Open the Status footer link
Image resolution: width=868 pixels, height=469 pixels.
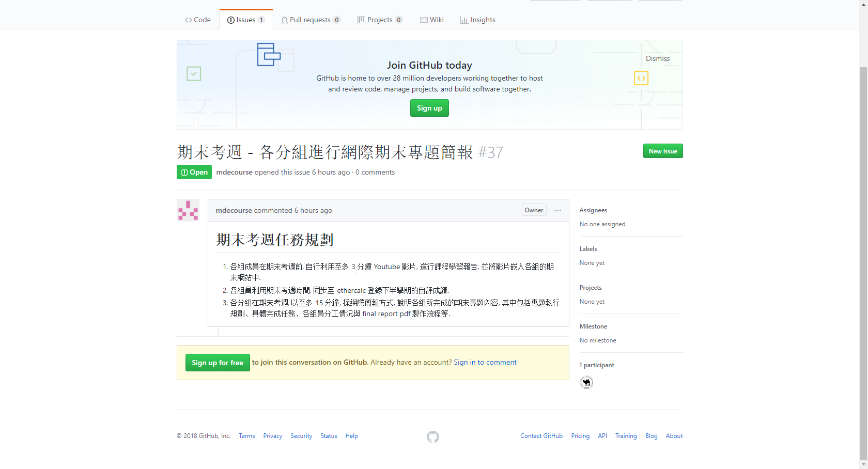(x=329, y=436)
